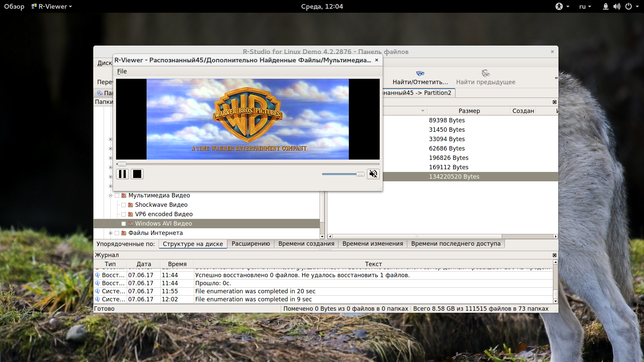Stop the video playback in R-Viewer

click(137, 174)
